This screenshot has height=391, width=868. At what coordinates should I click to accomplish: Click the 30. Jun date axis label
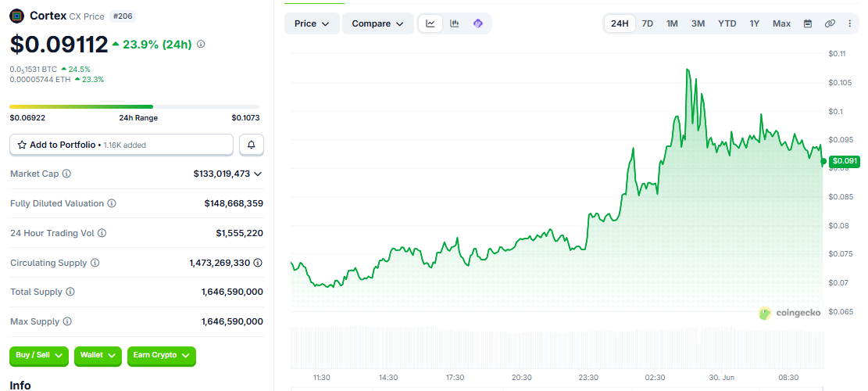coord(722,377)
